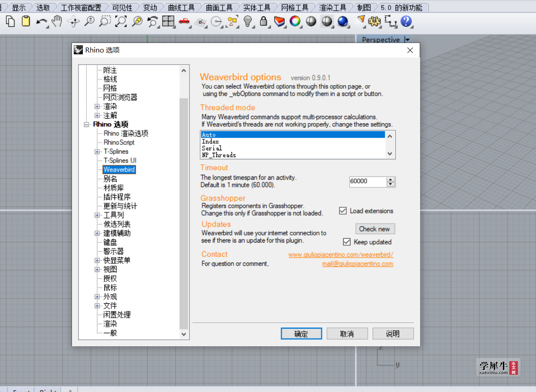Image resolution: width=536 pixels, height=392 pixels.
Task: Select the Pan hand tool
Action: 57,21
